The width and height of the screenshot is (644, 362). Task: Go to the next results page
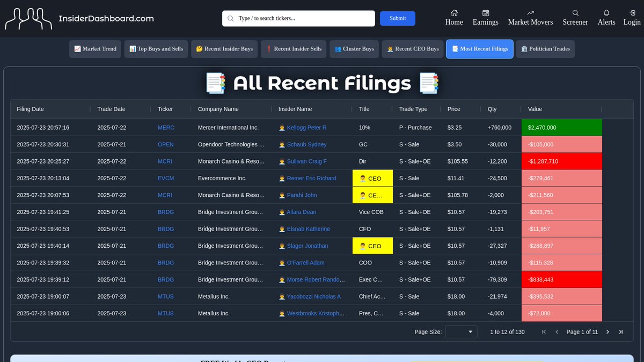[608, 332]
